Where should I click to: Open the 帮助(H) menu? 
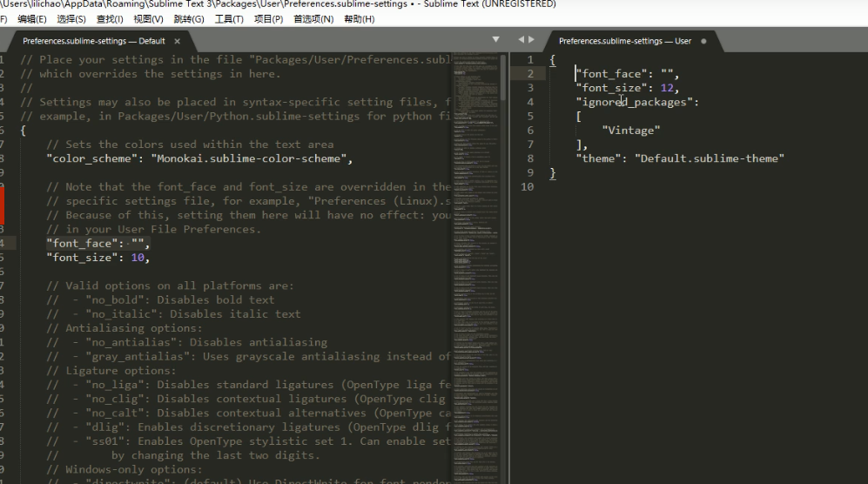pos(360,19)
